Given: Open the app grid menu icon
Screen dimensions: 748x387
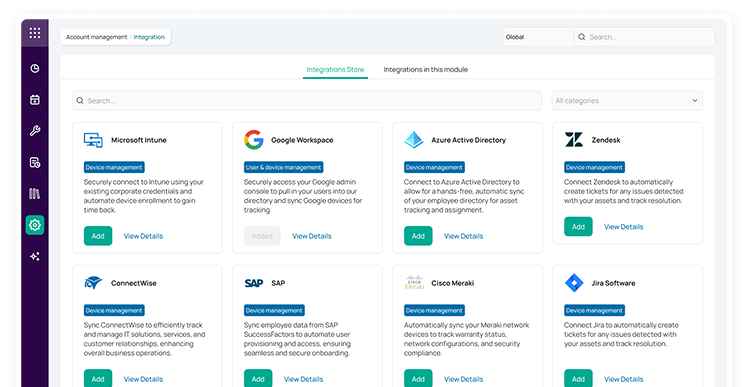Looking at the screenshot, I should pyautogui.click(x=35, y=33).
